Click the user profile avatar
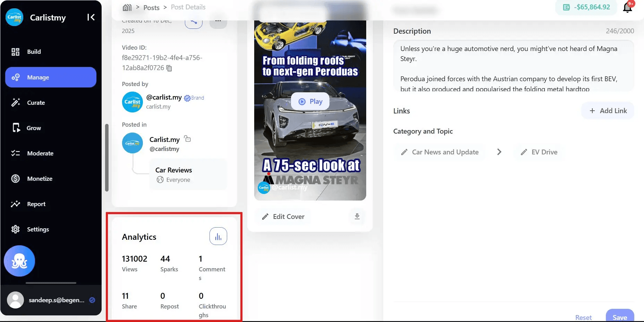The image size is (644, 322). tap(16, 300)
